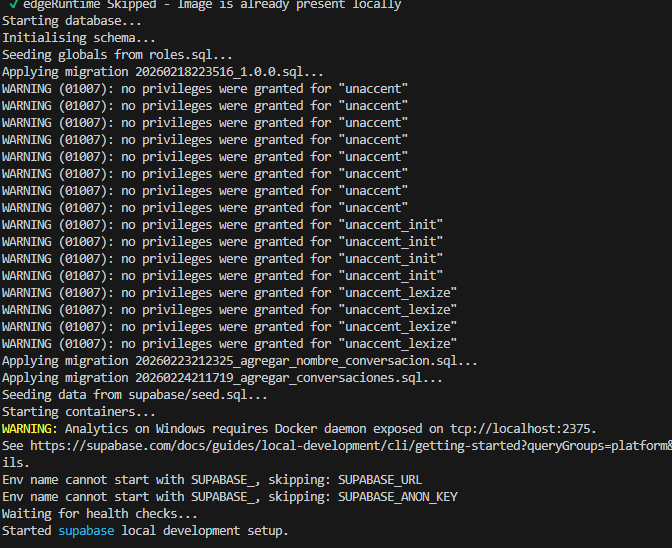Click the cyan 'supabase' word

(86, 531)
